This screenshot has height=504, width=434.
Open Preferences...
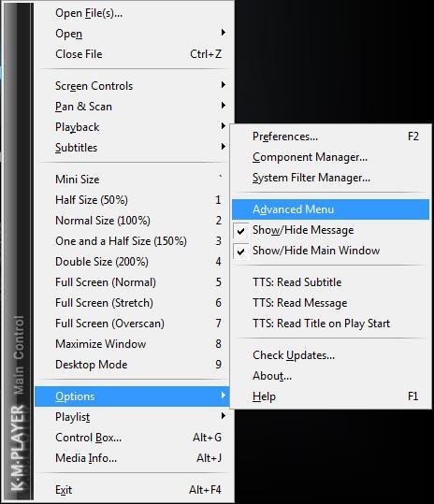tap(330, 137)
